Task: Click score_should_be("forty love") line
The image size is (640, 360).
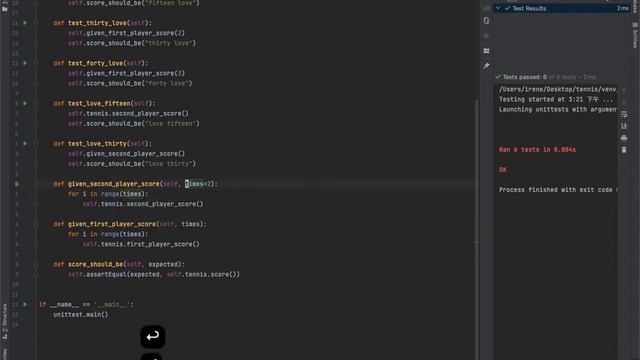Action: coord(130,83)
